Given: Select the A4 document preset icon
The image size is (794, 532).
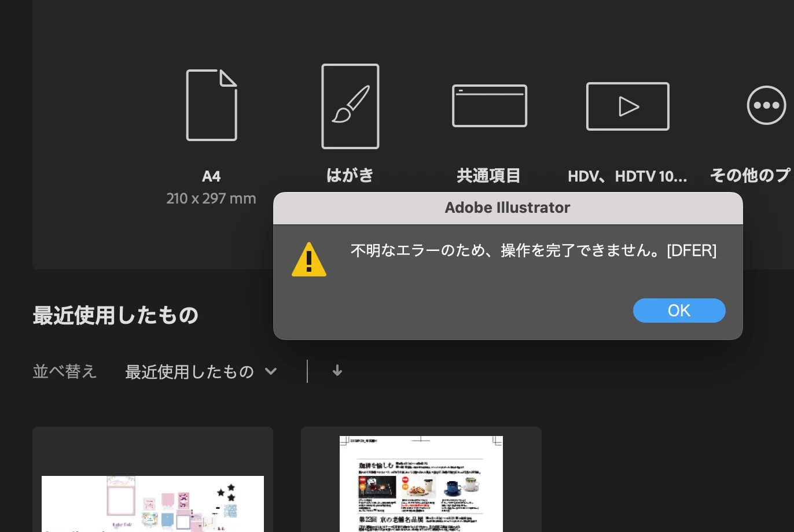Looking at the screenshot, I should 211,105.
